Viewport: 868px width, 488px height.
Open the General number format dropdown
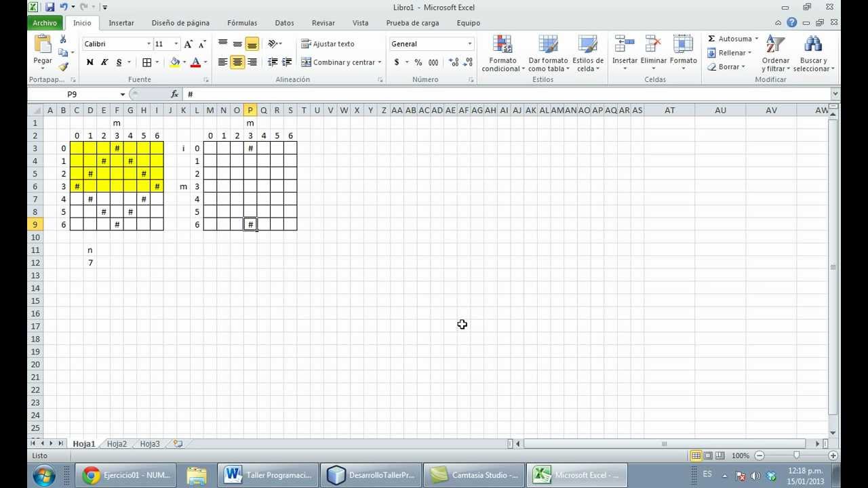point(469,44)
